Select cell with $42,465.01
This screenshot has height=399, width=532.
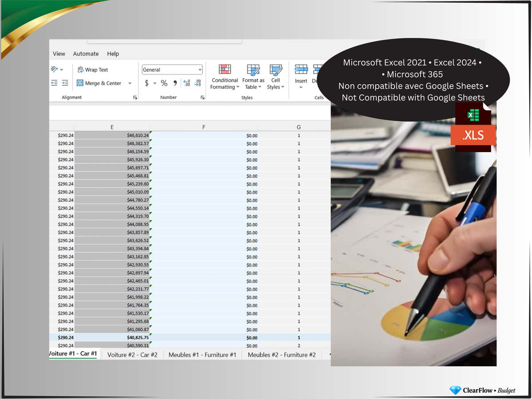point(112,281)
